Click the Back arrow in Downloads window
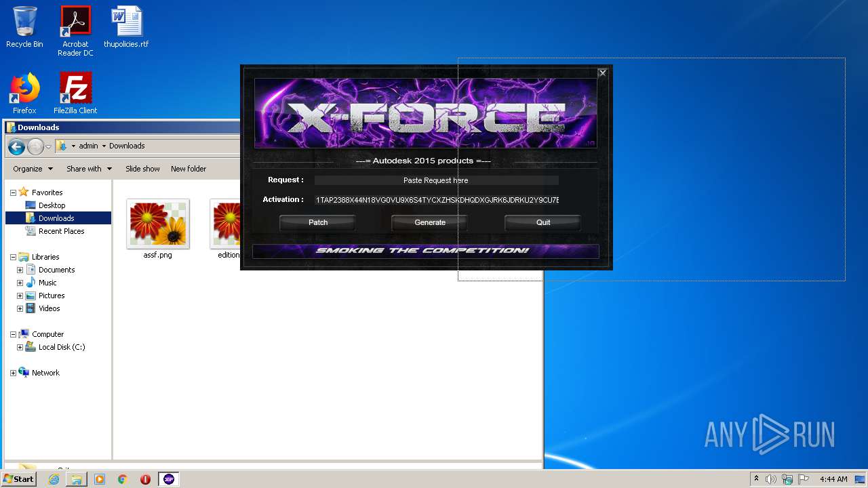 click(x=17, y=146)
